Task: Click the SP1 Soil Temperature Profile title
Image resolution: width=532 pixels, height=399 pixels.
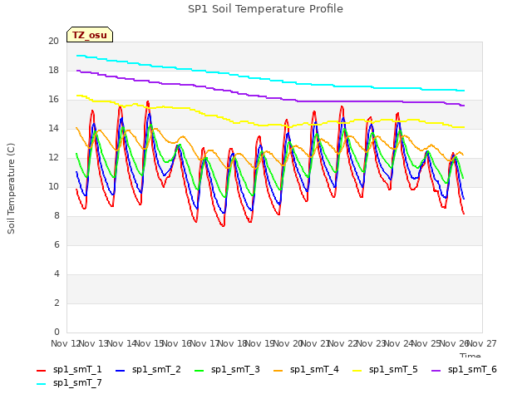Action: 265,9
